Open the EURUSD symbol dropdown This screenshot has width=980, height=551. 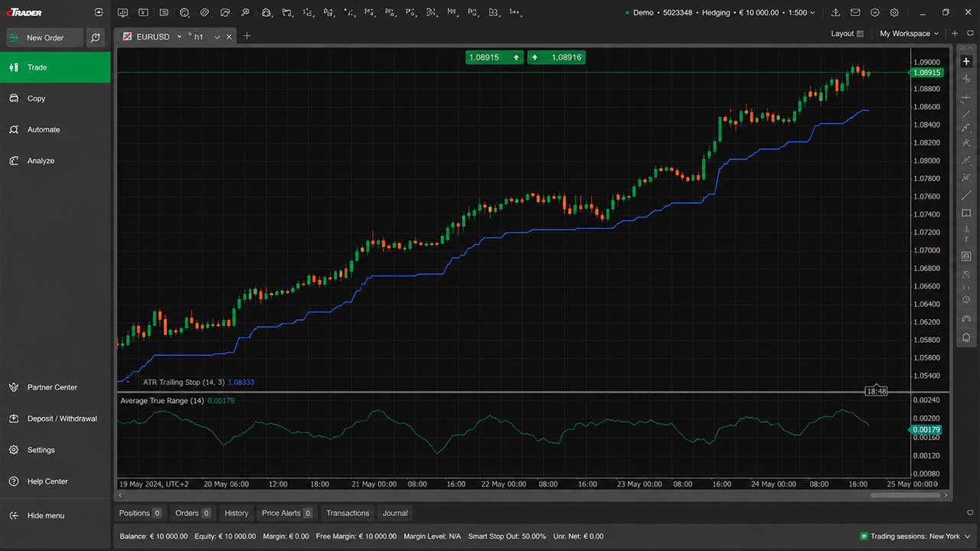pyautogui.click(x=179, y=37)
